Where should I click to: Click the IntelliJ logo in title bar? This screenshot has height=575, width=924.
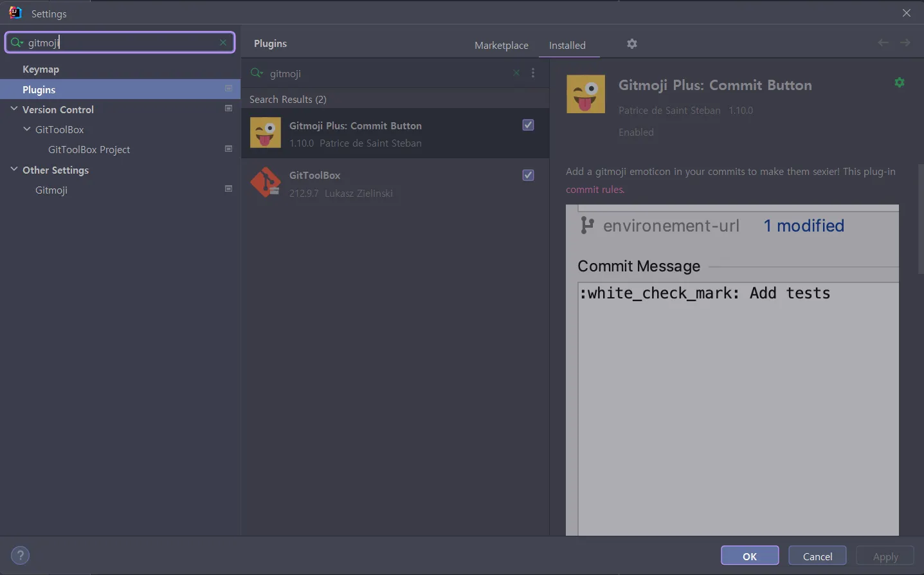pyautogui.click(x=15, y=13)
